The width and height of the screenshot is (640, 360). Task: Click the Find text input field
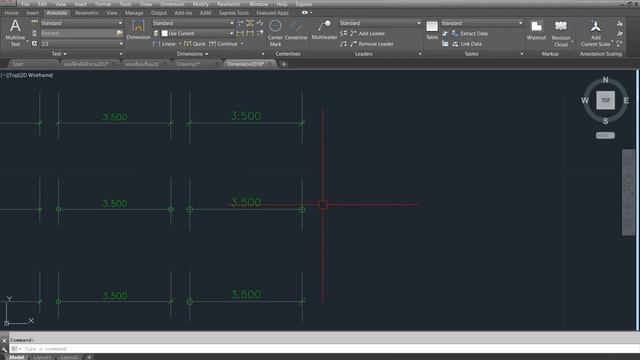[78, 33]
